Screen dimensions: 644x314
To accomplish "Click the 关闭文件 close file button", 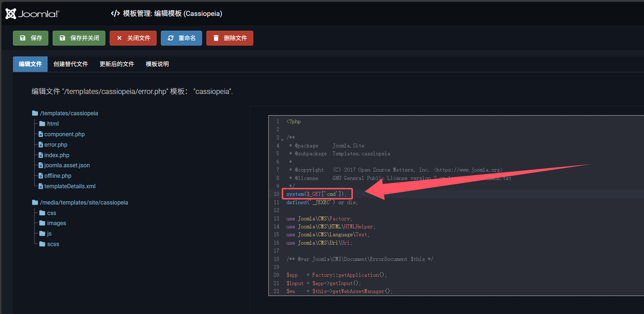I will [133, 38].
